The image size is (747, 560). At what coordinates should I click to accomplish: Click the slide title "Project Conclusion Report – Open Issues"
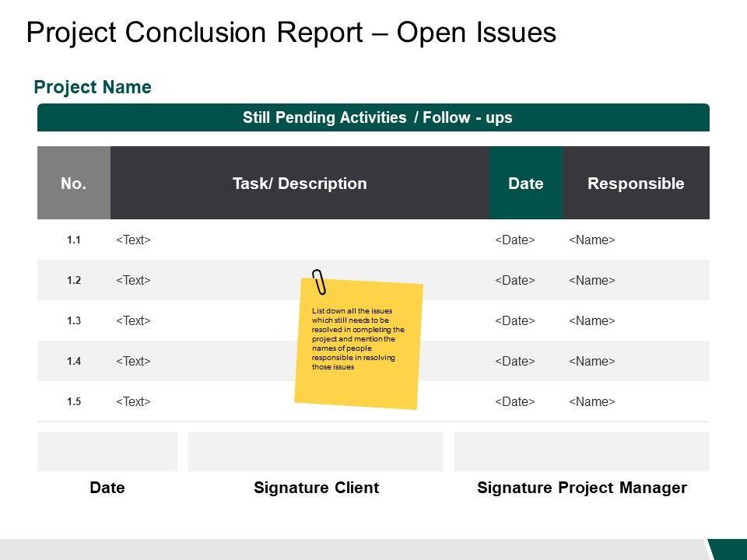(x=291, y=33)
